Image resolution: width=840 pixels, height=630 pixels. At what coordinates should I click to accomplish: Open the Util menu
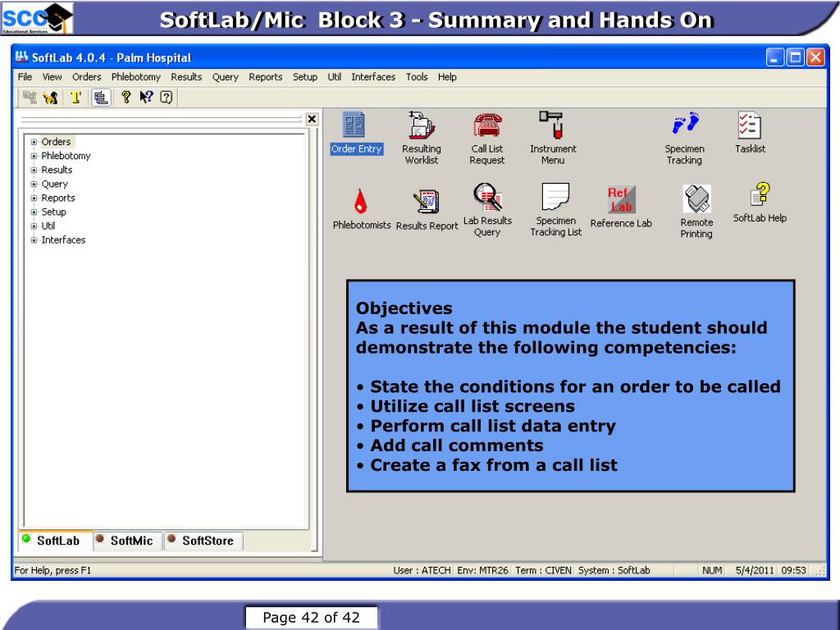point(335,77)
